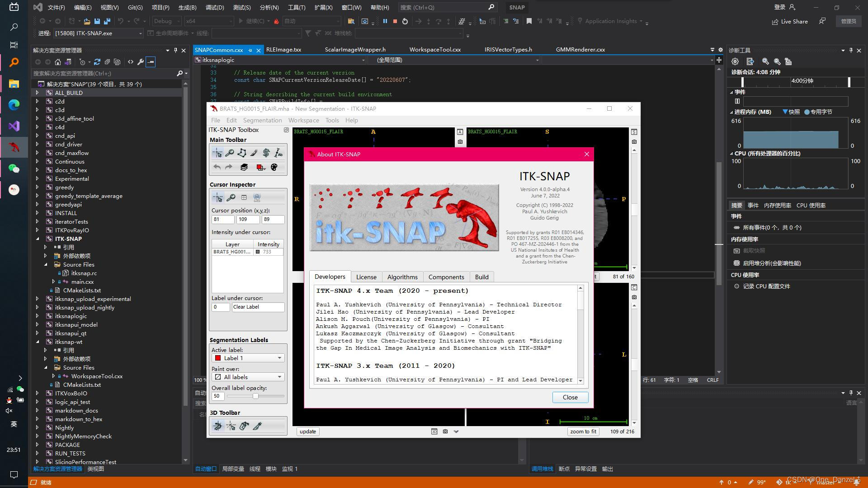Toggle the layer inspector icon
The width and height of the screenshot is (868, 488).
coord(244,167)
